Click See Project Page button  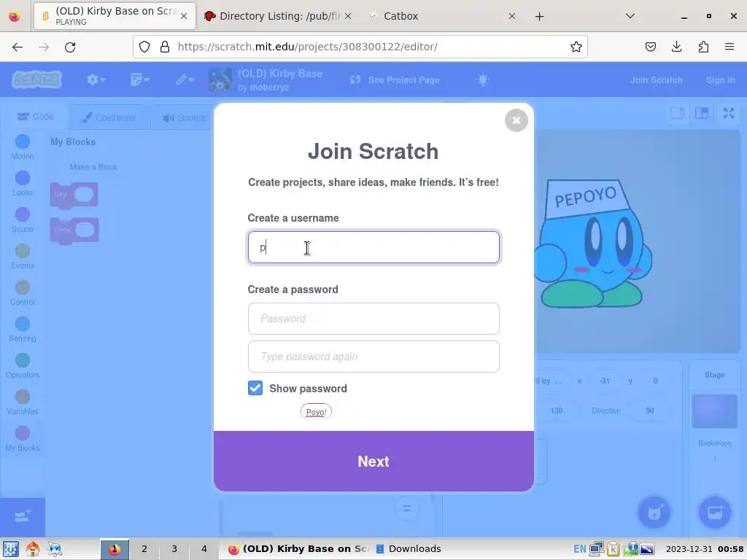395,79
